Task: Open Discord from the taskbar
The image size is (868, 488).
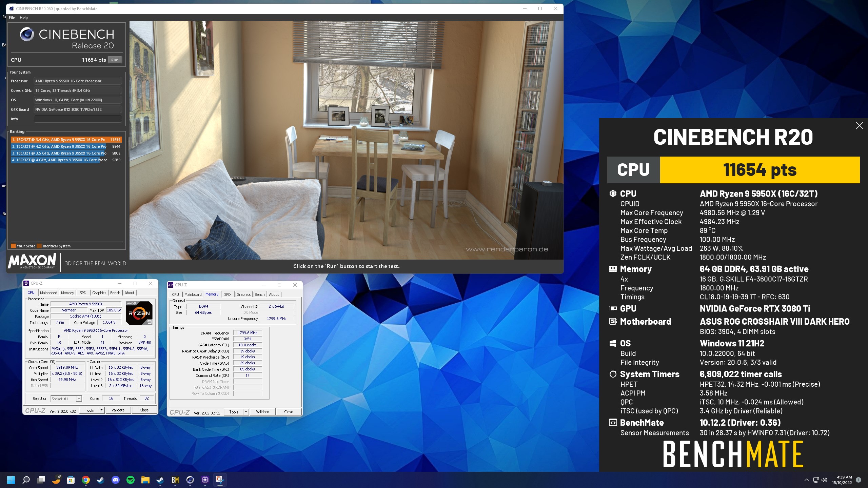Action: click(115, 480)
